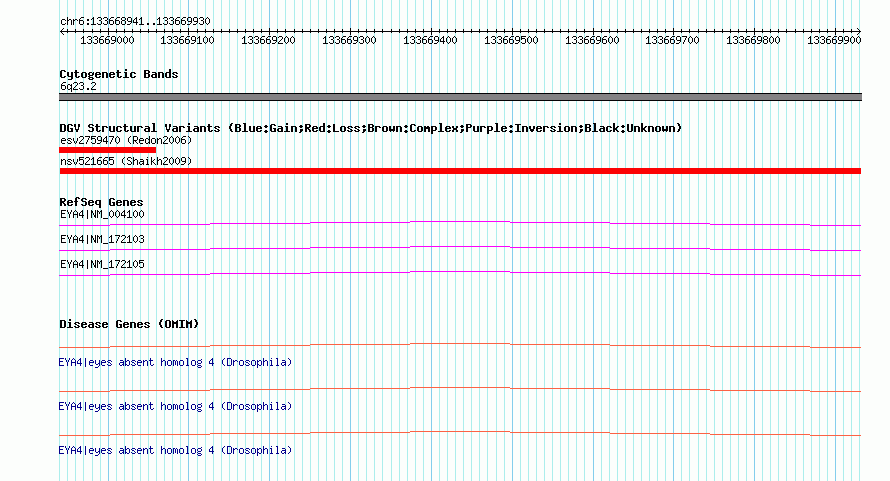Click the second orange OMIM gene line

[460, 390]
